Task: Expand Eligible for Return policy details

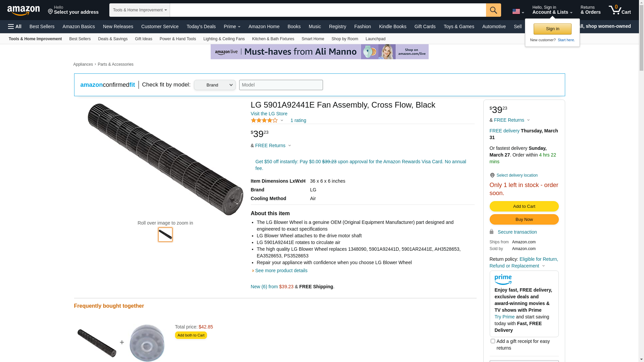Action: coord(543,266)
